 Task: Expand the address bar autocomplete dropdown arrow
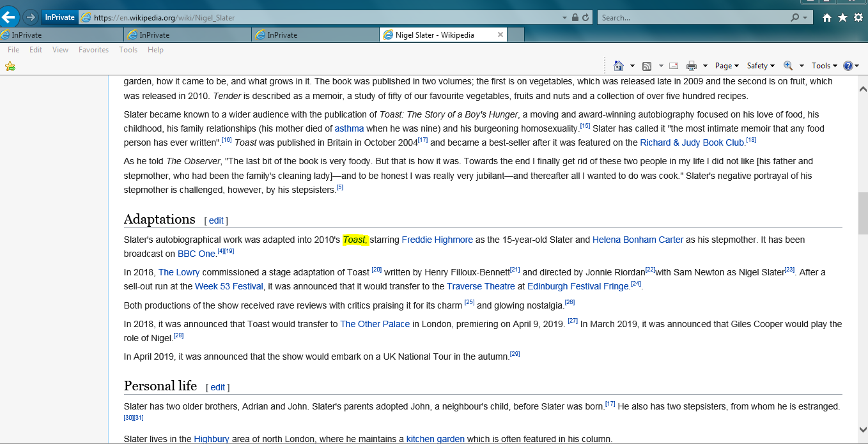[x=564, y=18]
